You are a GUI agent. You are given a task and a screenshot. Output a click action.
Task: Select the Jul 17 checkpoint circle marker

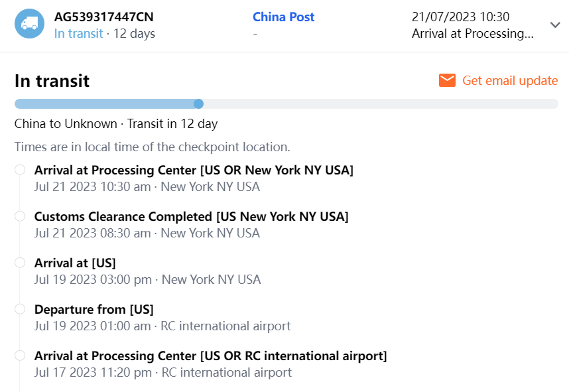pyautogui.click(x=20, y=356)
